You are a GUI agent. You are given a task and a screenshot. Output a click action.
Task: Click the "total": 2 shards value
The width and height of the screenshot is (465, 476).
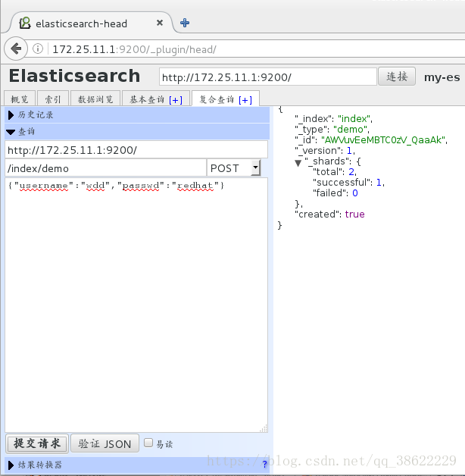[351, 172]
